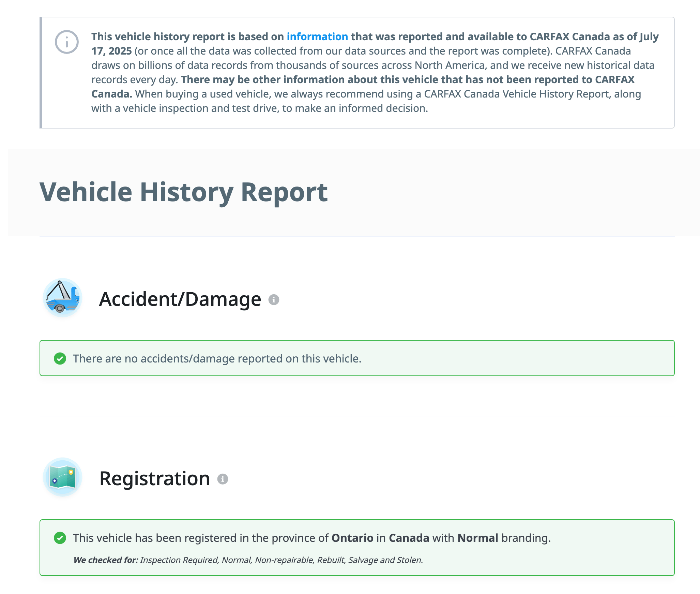
Task: Open info tooltip next to Accident/Damage
Action: (274, 300)
